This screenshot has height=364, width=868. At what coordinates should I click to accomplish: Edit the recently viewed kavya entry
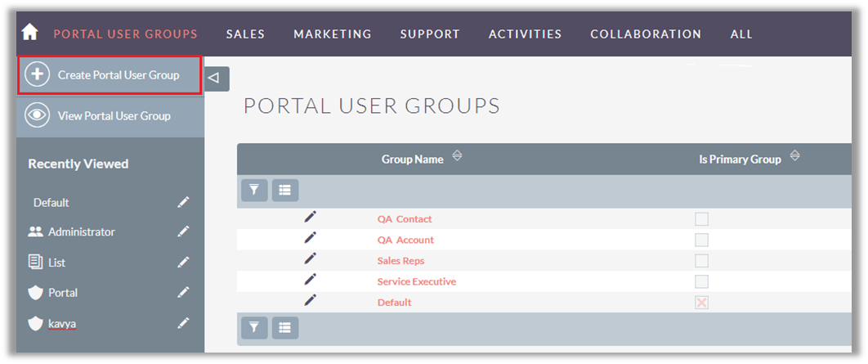(184, 324)
